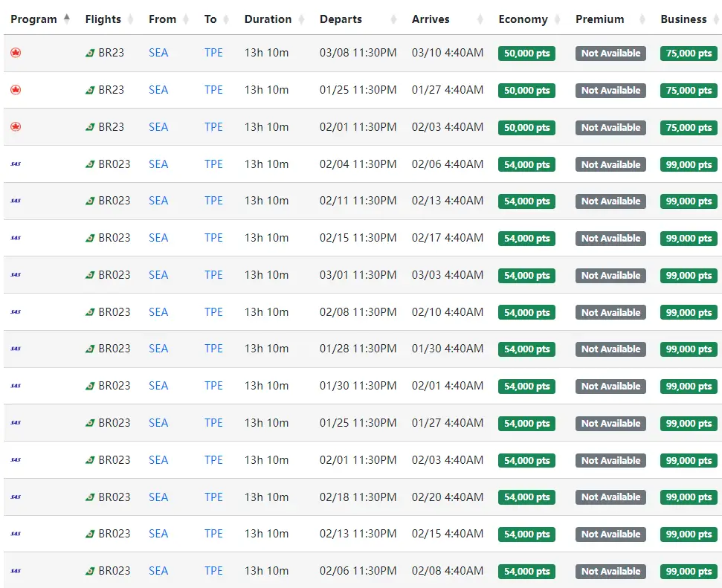Select 99,000 pts business for 02/18 departure
Viewport: 722px width, 588px height.
click(x=689, y=497)
